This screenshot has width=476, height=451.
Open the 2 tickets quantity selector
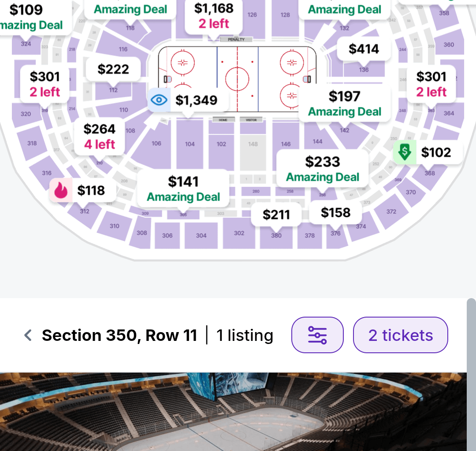[x=400, y=335]
